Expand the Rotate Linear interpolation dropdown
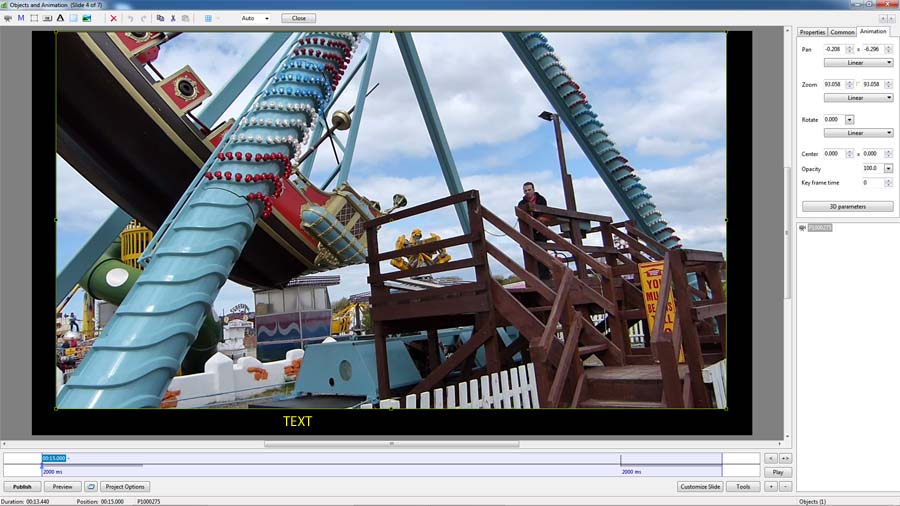900x506 pixels. (857, 132)
